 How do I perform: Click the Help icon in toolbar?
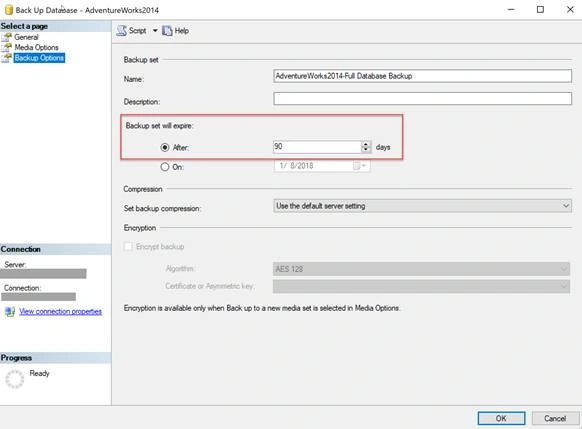[167, 30]
